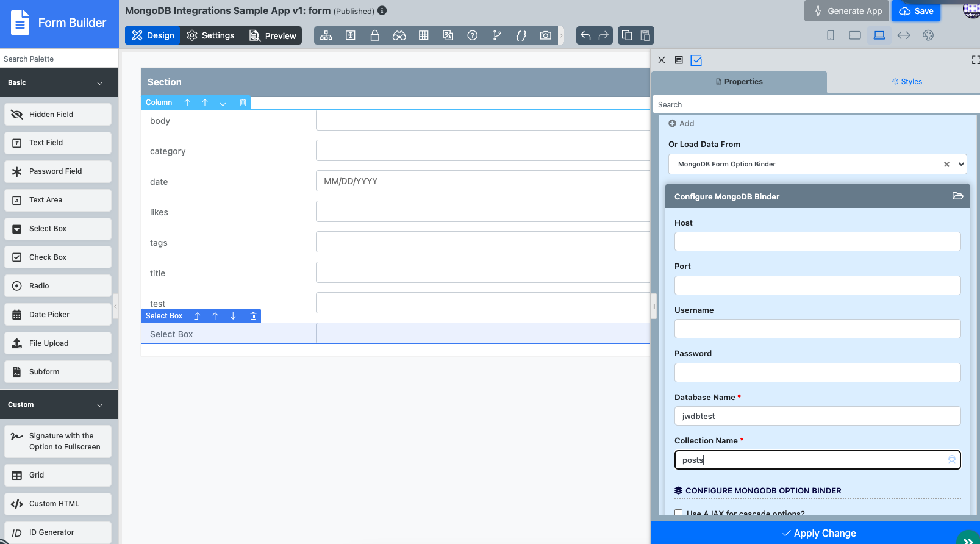Toggle Use AJAX for cascade options checkbox
Viewport: 980px width, 544px height.
click(678, 514)
